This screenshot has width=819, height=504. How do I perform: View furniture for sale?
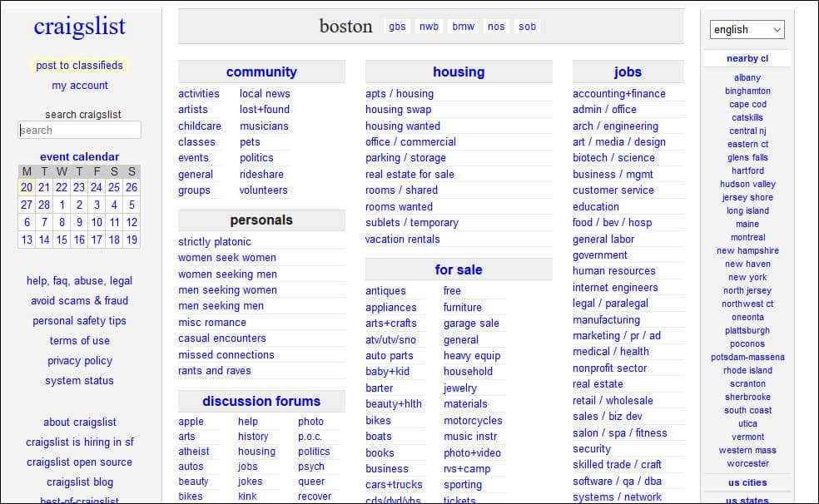click(x=462, y=307)
